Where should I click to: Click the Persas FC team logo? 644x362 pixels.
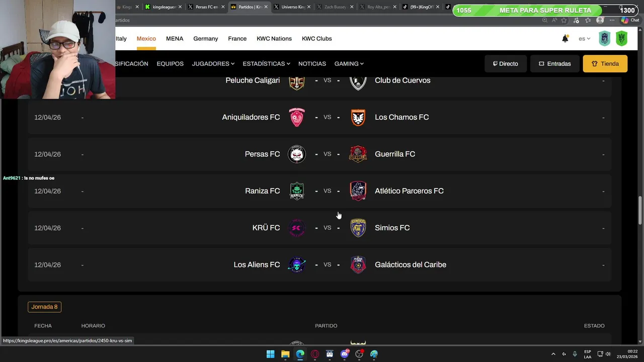point(297,154)
